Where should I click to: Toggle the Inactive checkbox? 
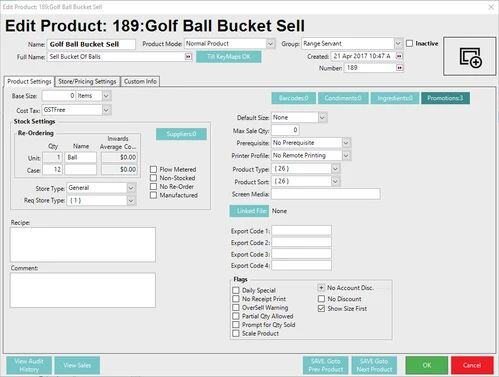410,43
